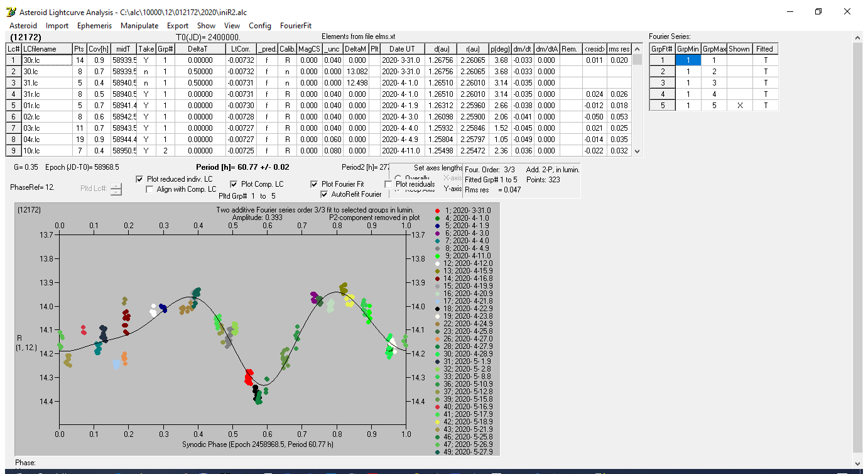Screen dimensions: 868x474
Task: Open the Import menu
Action: pyautogui.click(x=57, y=26)
